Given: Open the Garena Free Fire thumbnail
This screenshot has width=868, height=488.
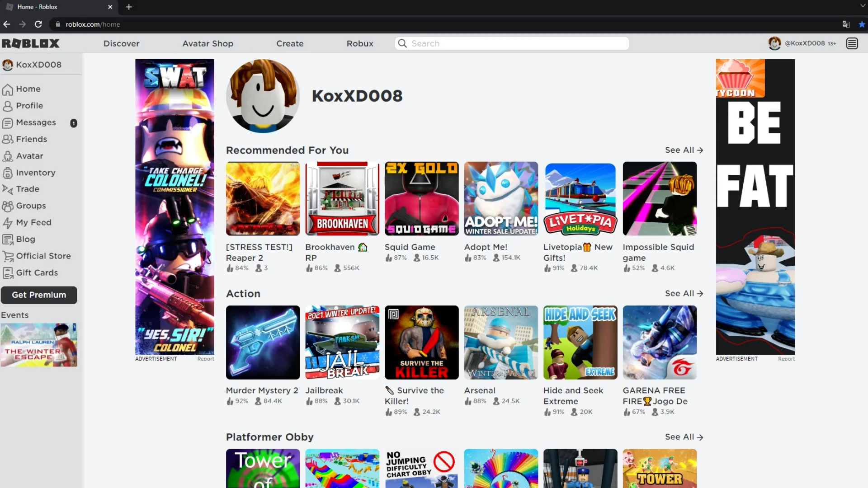Looking at the screenshot, I should 660,343.
